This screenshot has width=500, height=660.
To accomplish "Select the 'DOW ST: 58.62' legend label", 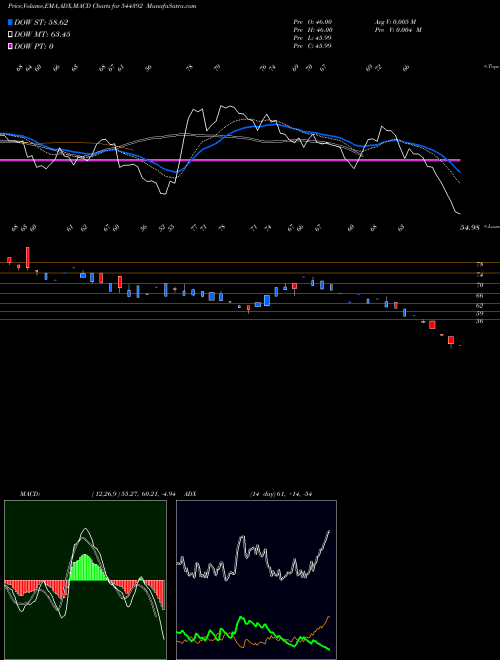I will (x=41, y=22).
